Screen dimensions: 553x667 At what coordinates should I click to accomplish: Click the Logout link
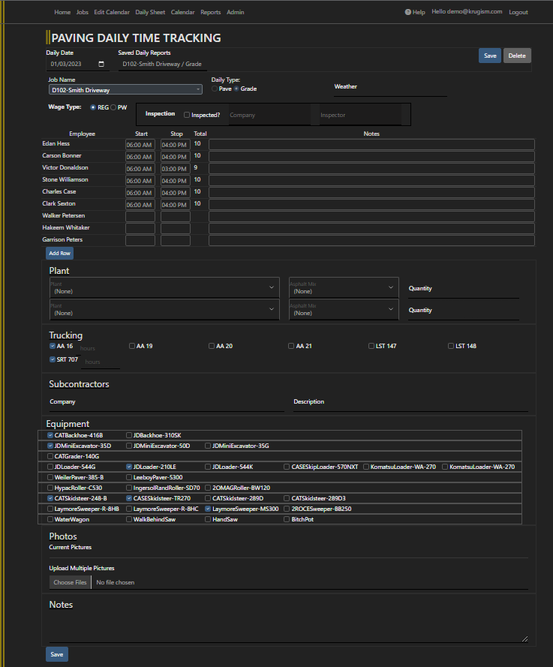(x=518, y=12)
